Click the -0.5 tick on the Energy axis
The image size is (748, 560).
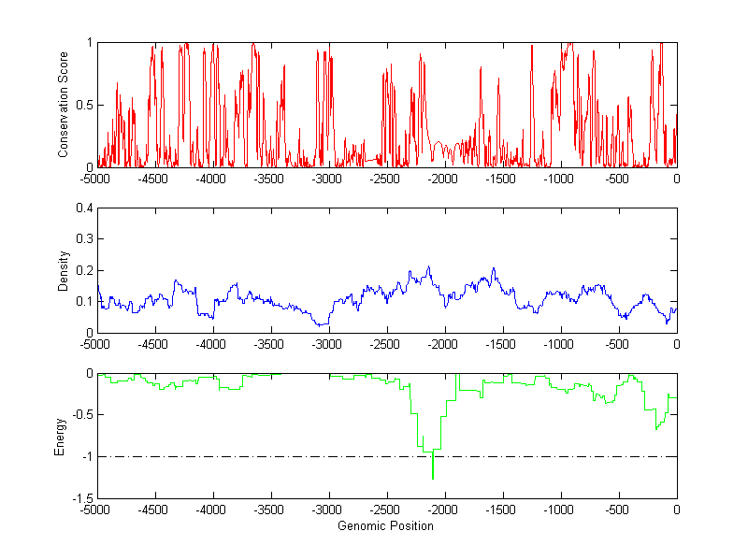pos(82,415)
